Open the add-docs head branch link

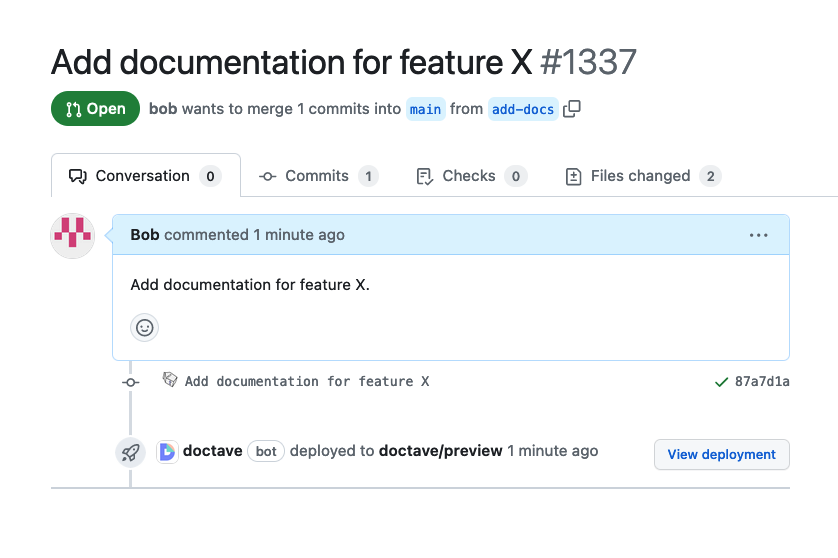point(522,109)
